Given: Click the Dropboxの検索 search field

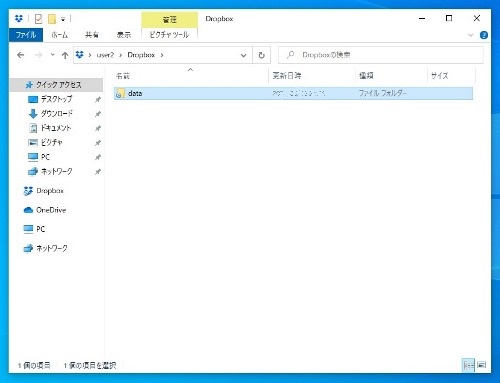Looking at the screenshot, I should pos(381,55).
